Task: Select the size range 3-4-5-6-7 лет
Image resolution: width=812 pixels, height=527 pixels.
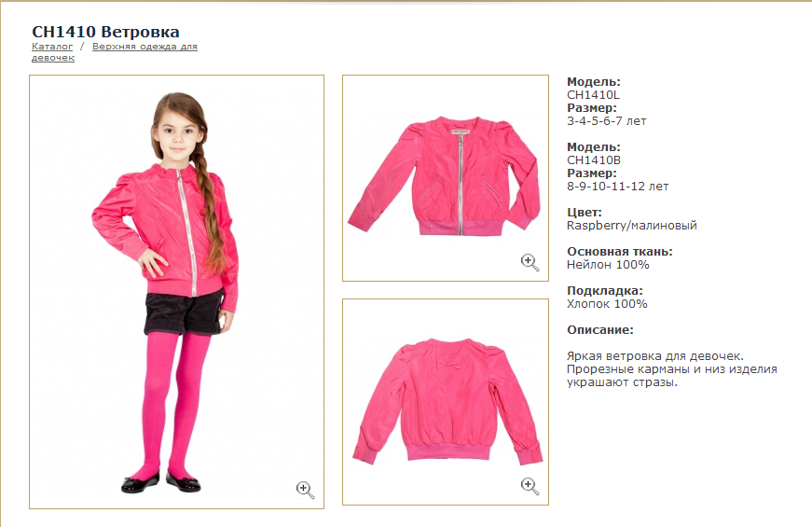Action: click(x=606, y=121)
